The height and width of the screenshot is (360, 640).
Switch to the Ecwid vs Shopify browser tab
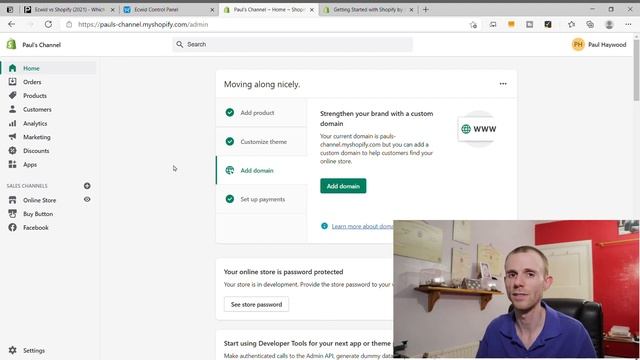(69, 9)
